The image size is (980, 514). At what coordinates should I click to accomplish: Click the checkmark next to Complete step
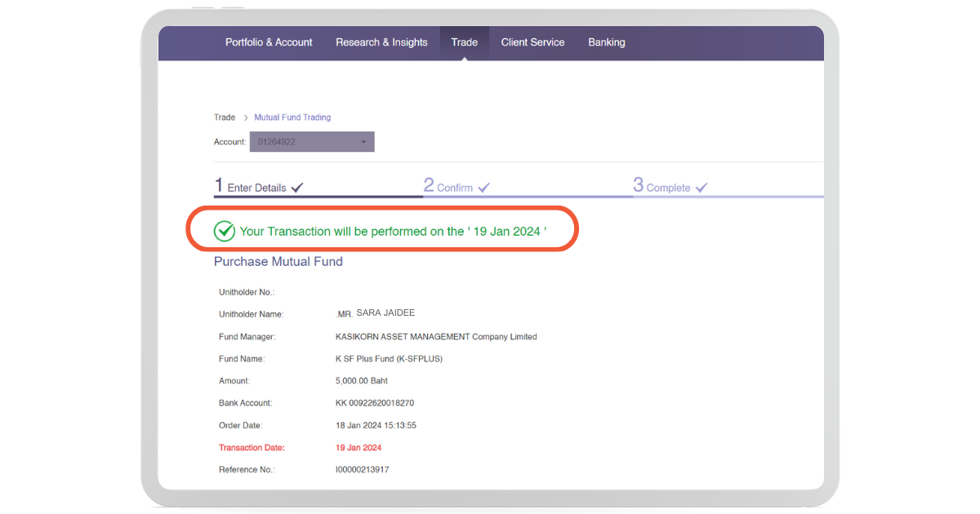point(702,188)
